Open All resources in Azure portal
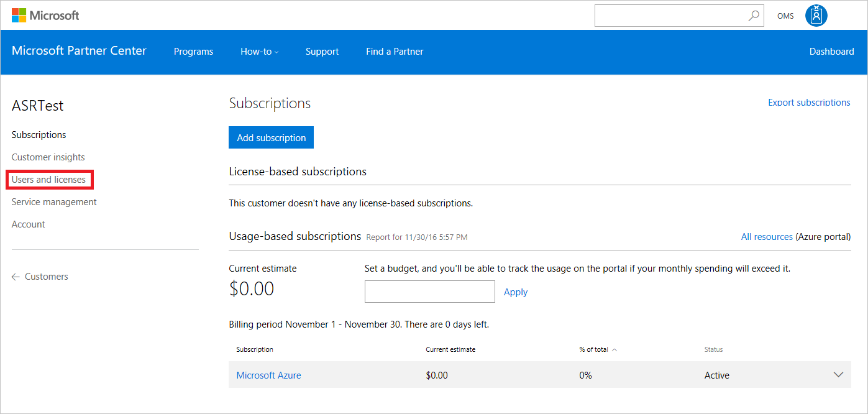This screenshot has height=414, width=868. 767,236
